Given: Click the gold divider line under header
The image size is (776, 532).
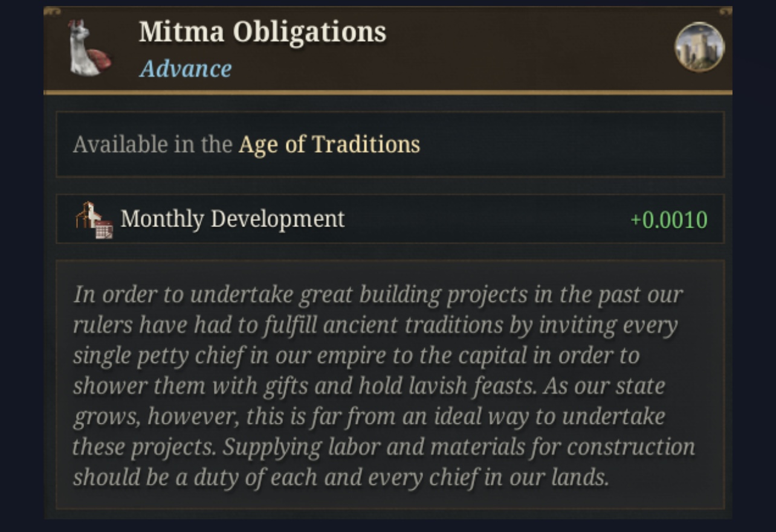Looking at the screenshot, I should click(388, 93).
